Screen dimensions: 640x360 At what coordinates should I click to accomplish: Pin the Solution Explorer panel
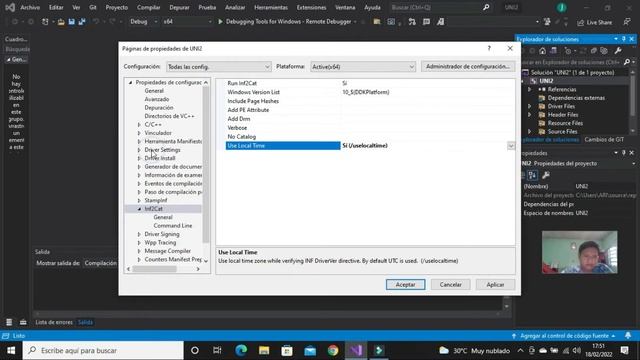[624, 39]
